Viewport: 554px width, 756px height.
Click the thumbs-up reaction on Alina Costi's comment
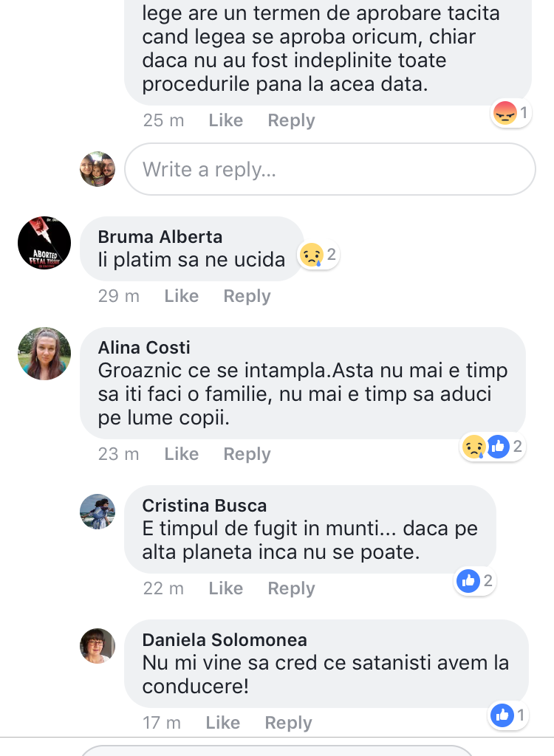click(498, 446)
